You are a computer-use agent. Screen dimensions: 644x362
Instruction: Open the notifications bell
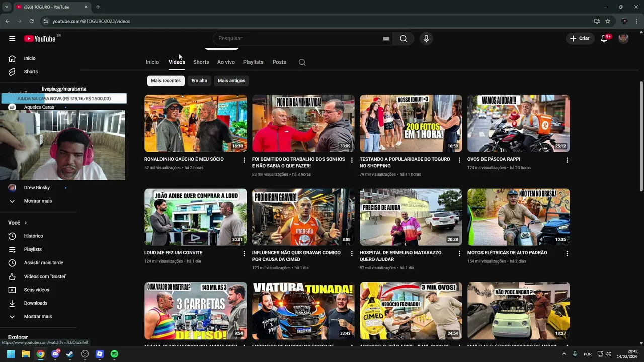(x=604, y=39)
